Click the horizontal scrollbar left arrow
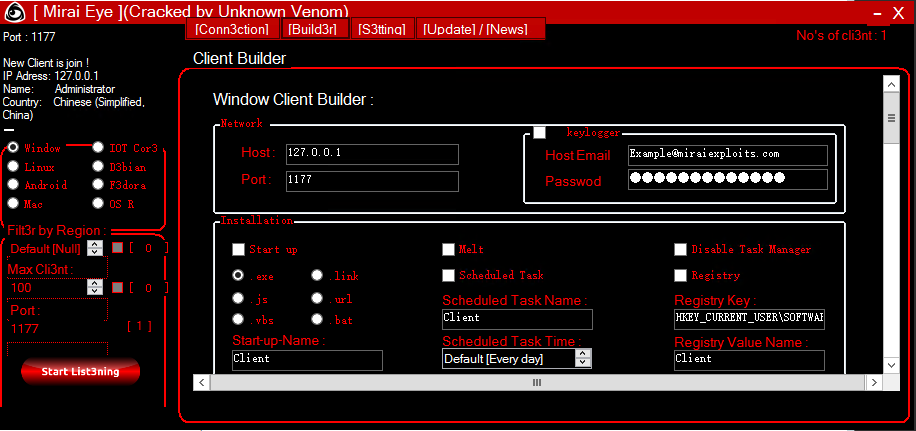The image size is (916, 431). (x=202, y=383)
